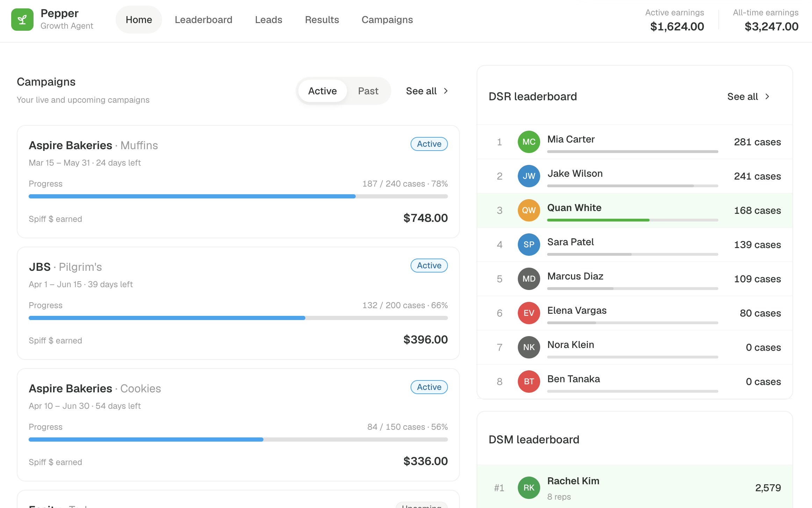Click the Active earnings amount $1,624.00
Viewport: 812px width, 508px height.
[677, 27]
